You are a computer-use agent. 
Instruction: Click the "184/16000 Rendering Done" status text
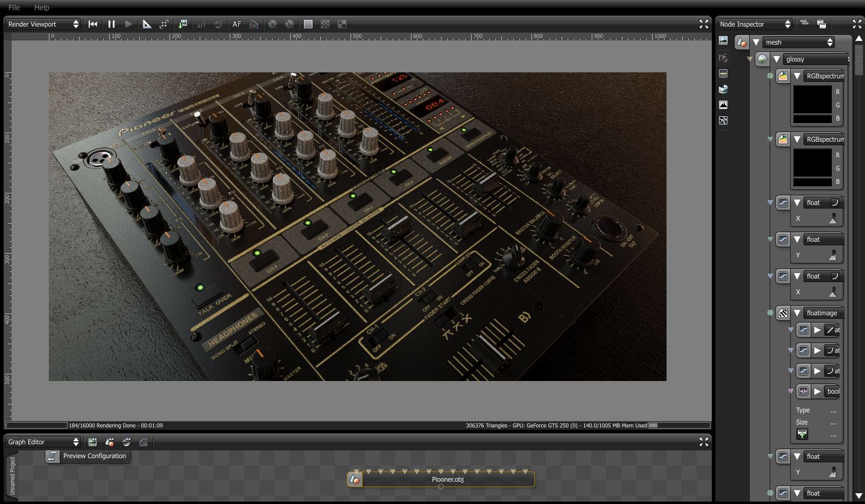(x=116, y=426)
